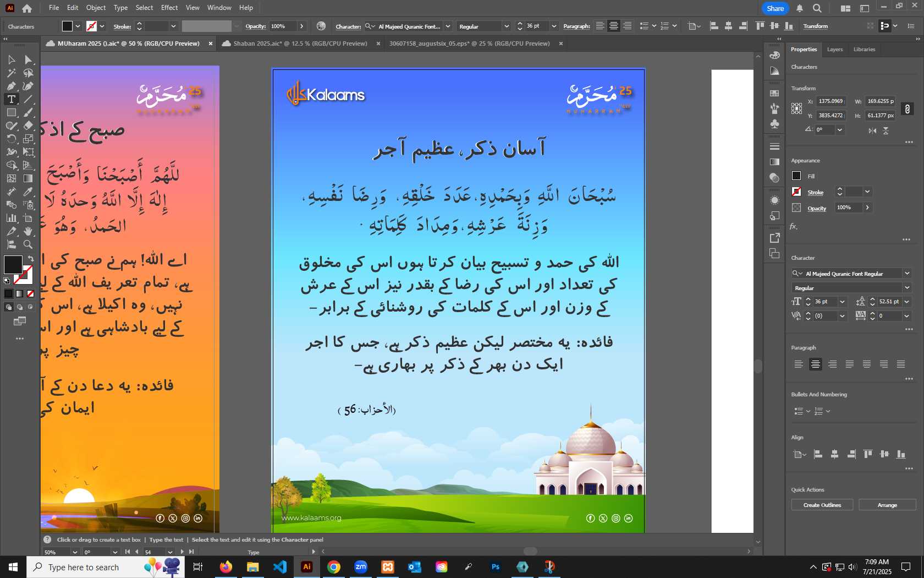Switch to the Libraries panel tab
Image resolution: width=924 pixels, height=578 pixels.
point(864,50)
